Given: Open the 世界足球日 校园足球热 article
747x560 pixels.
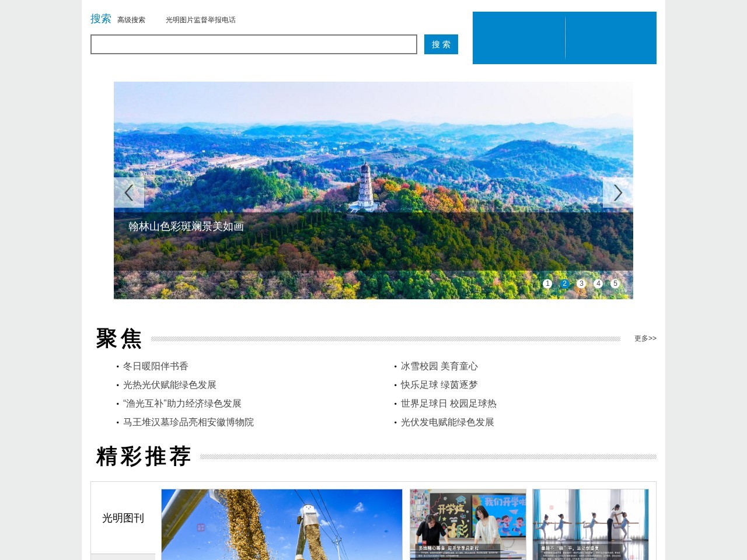Looking at the screenshot, I should click(448, 404).
